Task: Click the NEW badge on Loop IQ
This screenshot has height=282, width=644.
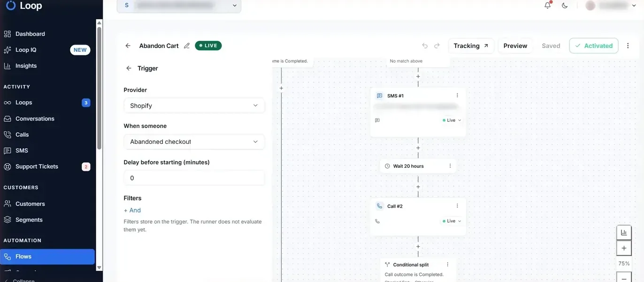Action: (x=80, y=50)
